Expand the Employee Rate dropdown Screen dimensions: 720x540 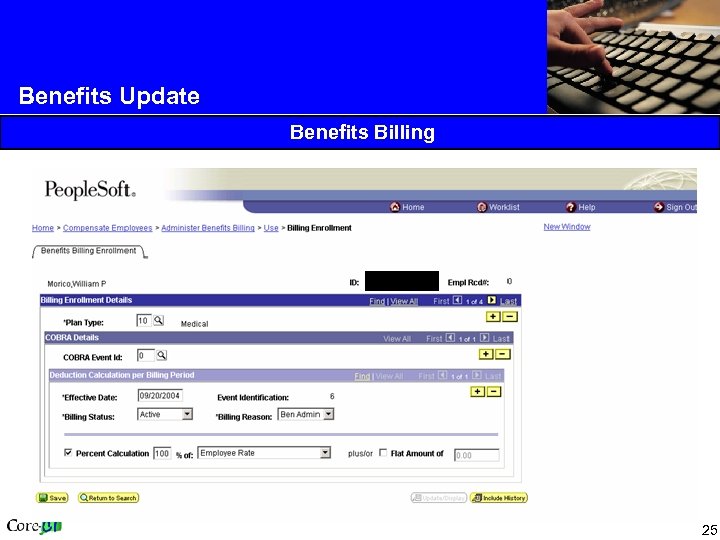tap(325, 453)
